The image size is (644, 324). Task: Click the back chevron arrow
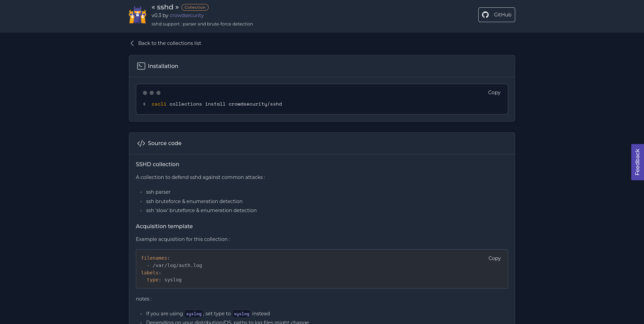pyautogui.click(x=132, y=43)
